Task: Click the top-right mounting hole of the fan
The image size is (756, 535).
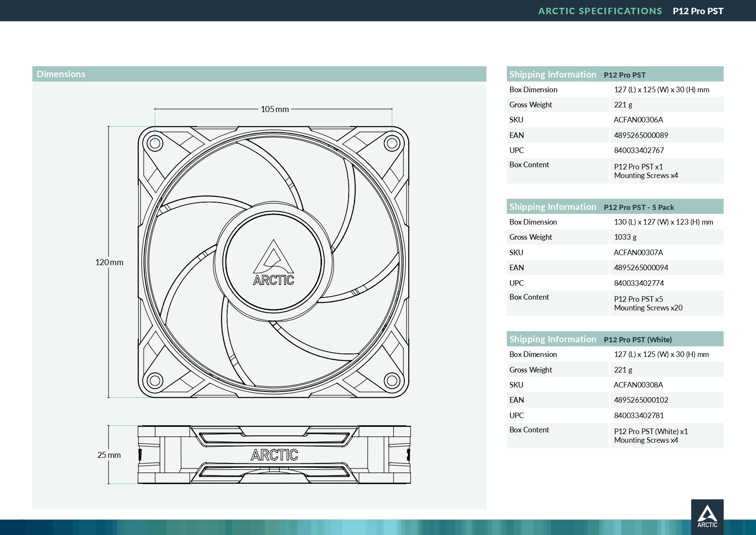Action: [x=392, y=143]
